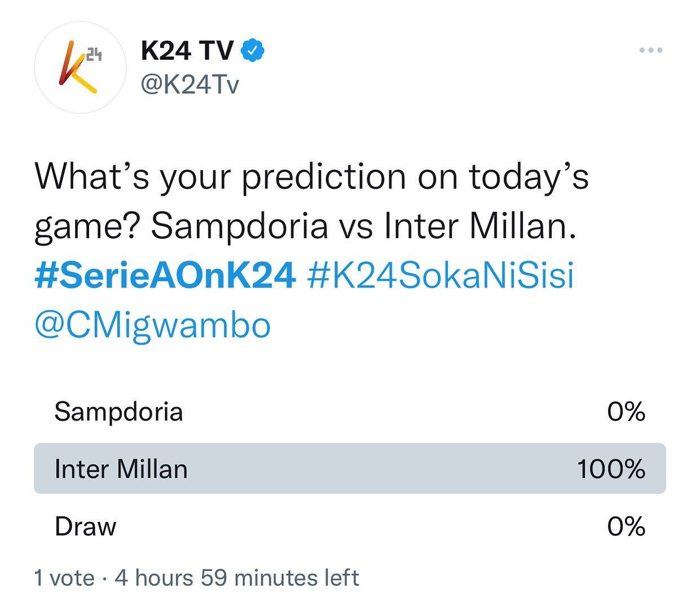Select the Draw poll option
Image resolution: width=700 pixels, height=607 pixels.
click(350, 526)
